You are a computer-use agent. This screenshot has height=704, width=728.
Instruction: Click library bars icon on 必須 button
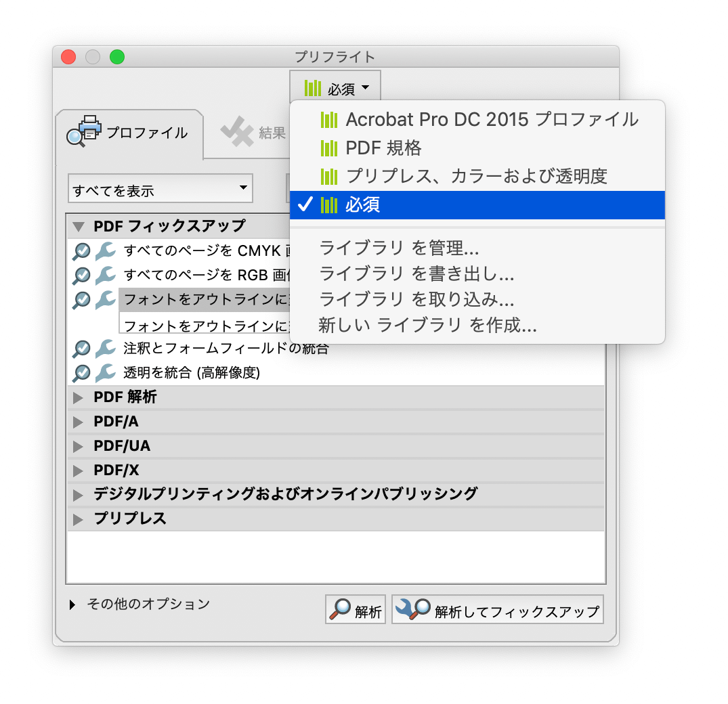tap(312, 88)
